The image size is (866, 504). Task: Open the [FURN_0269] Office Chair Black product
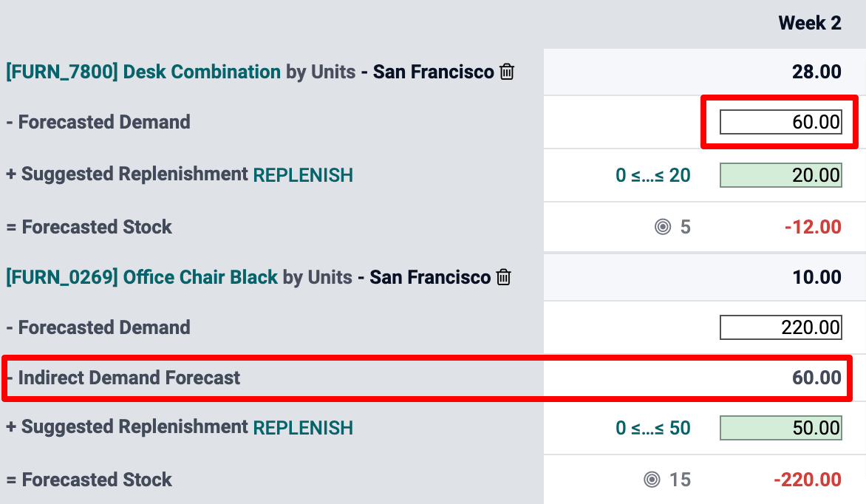click(x=142, y=277)
